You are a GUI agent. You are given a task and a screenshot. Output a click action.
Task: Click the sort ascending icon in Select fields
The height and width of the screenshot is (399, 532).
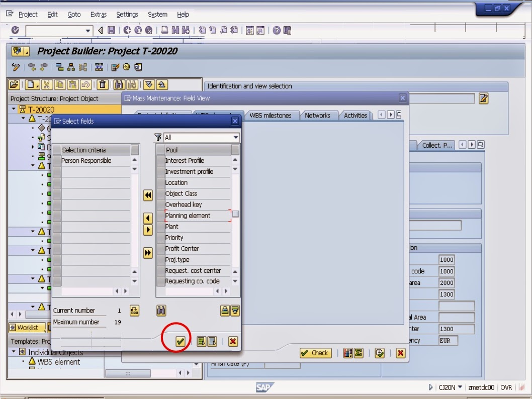coord(224,311)
